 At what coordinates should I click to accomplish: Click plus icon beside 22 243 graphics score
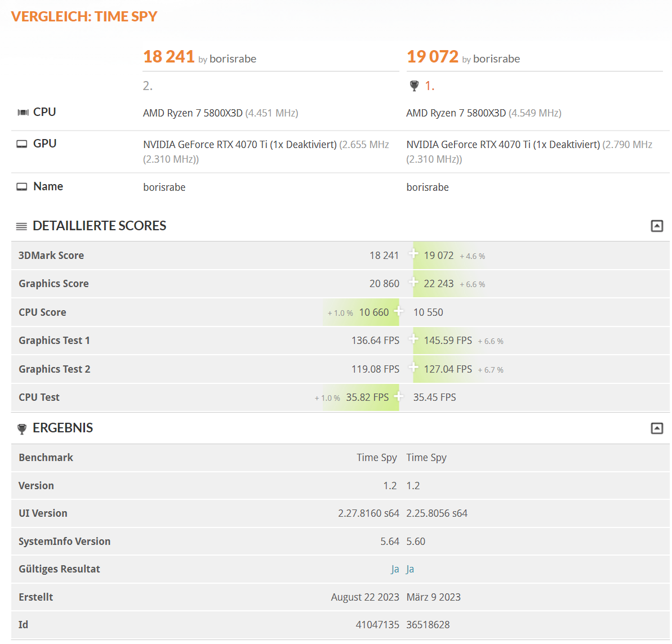(x=413, y=282)
